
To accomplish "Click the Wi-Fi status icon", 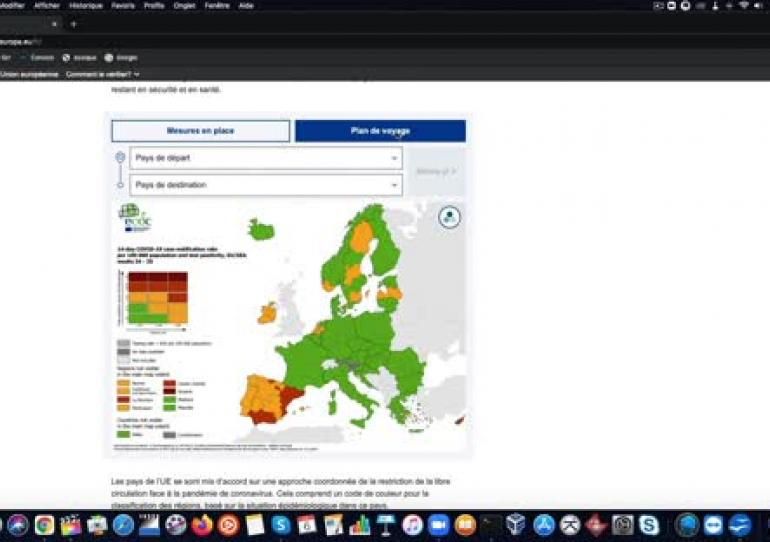I will point(744,5).
